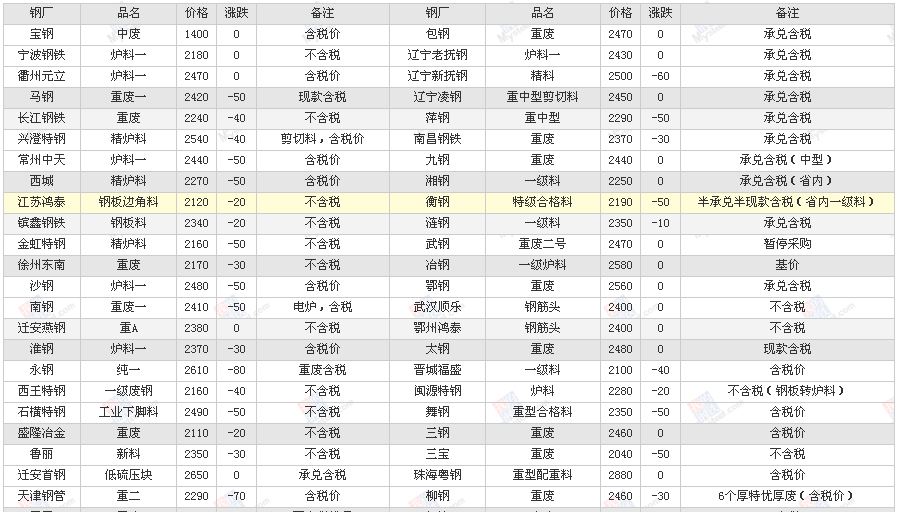Click the 电炉，含税 remark for 南钢
Screen dimensions: 898x512
(322, 307)
